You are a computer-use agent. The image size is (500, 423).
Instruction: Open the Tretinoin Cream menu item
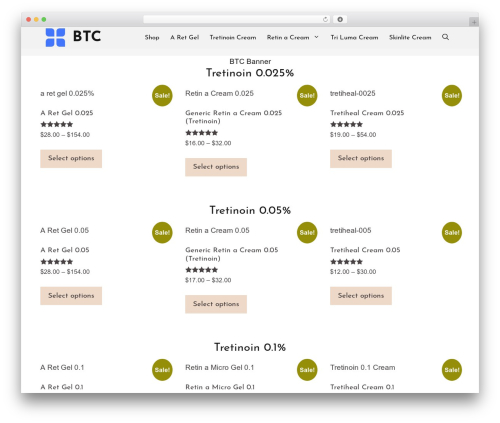click(x=233, y=37)
